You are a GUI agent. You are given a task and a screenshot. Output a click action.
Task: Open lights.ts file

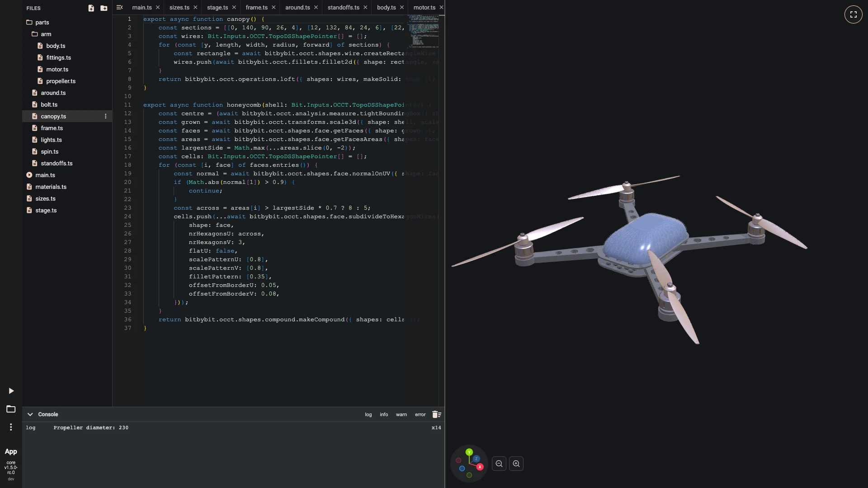pos(67,140)
